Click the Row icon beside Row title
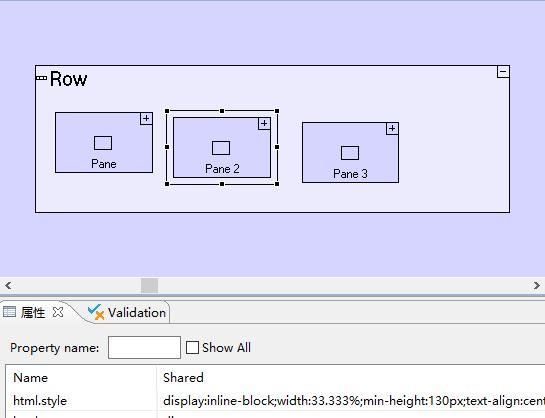 tap(41, 78)
